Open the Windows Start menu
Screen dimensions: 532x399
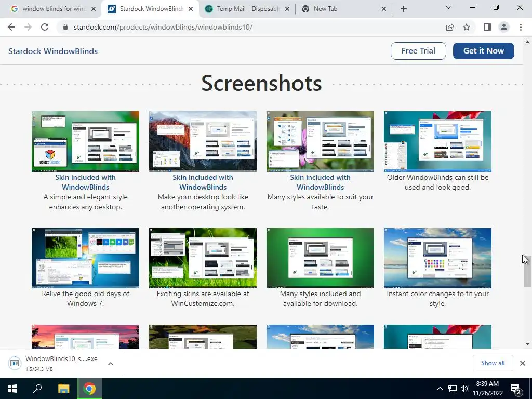click(x=12, y=389)
